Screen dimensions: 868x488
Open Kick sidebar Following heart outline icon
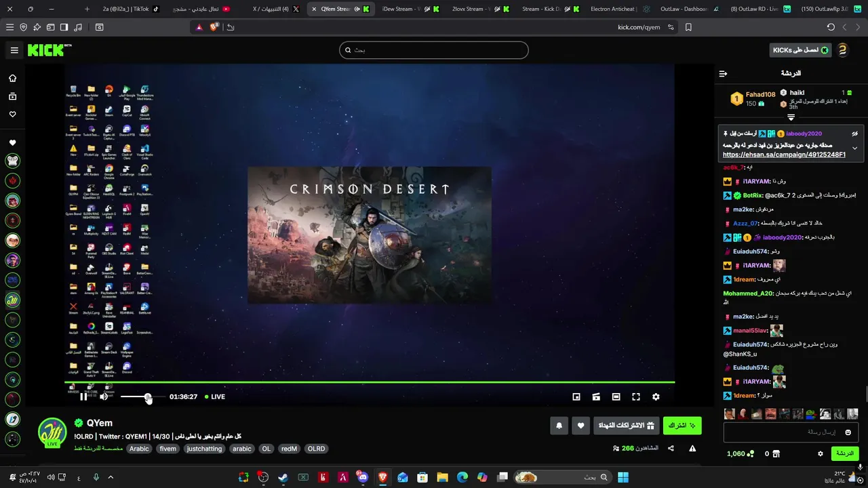pos(12,115)
